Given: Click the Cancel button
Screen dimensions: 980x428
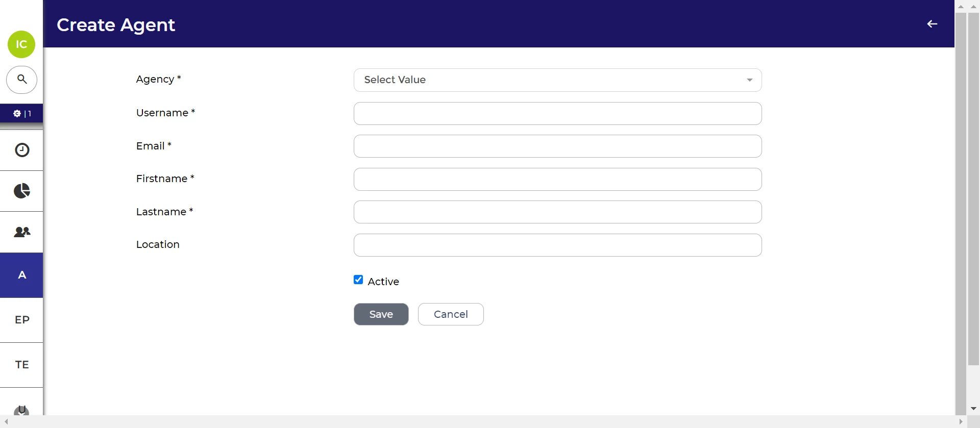Looking at the screenshot, I should pos(451,314).
